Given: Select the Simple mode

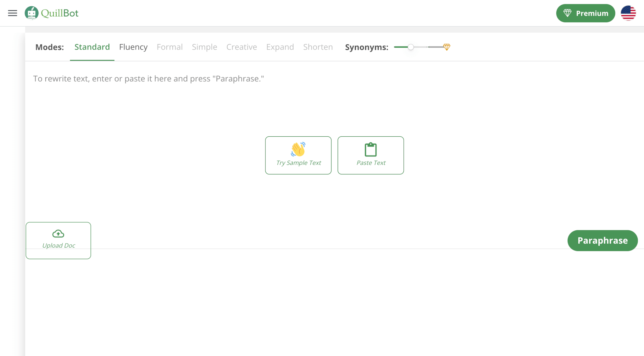Looking at the screenshot, I should click(x=204, y=47).
